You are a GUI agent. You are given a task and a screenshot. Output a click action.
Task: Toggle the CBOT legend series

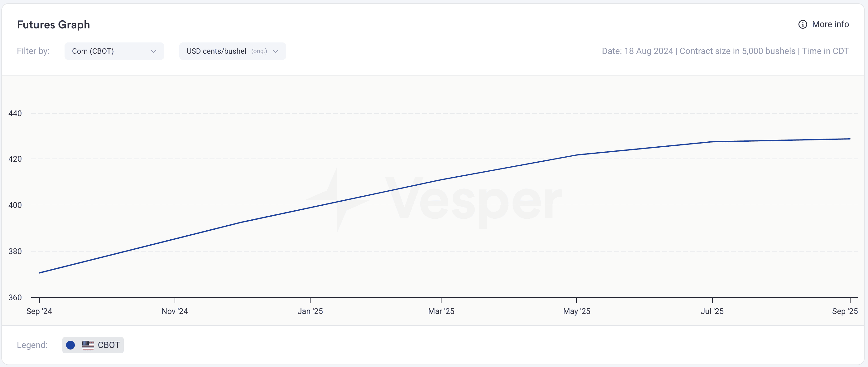pos(93,345)
